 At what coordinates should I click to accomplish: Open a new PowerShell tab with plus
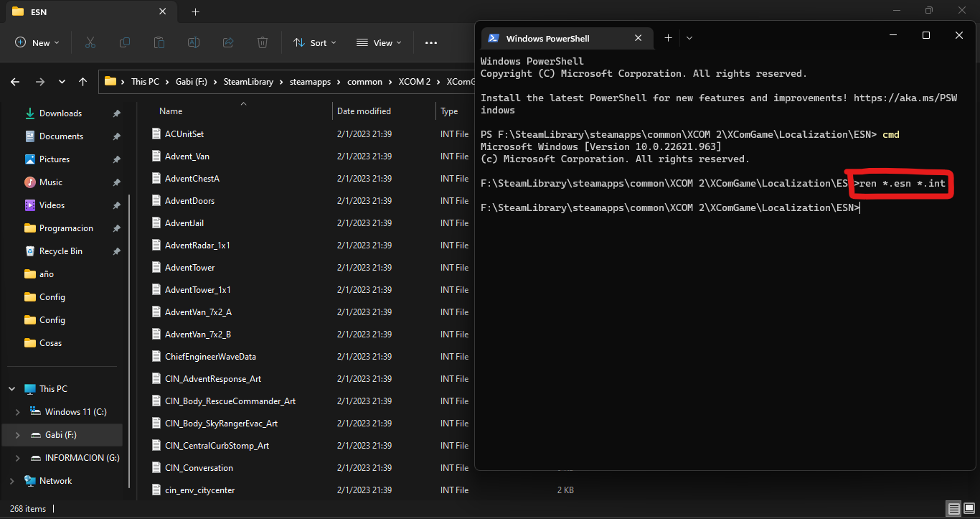668,38
